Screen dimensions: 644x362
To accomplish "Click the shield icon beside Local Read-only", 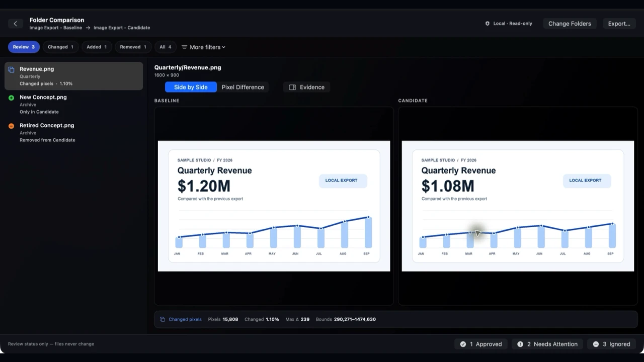I will point(487,24).
